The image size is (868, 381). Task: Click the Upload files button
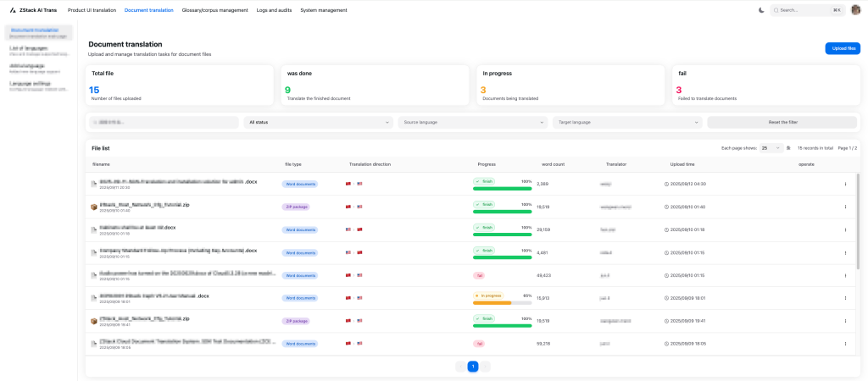point(843,48)
